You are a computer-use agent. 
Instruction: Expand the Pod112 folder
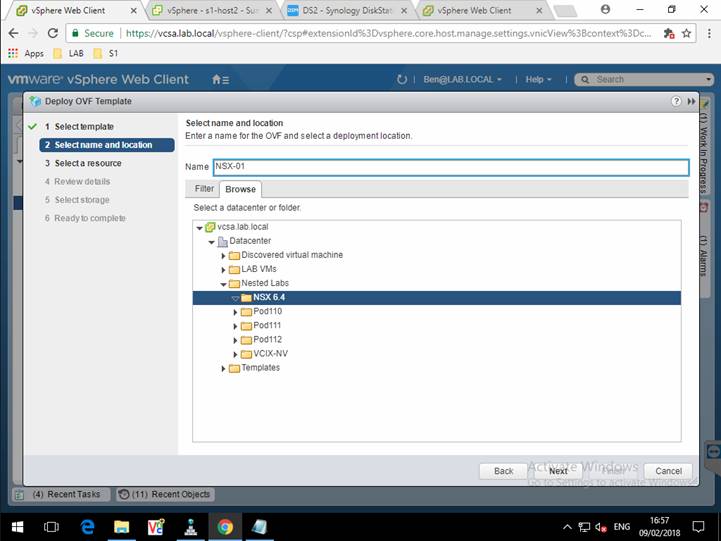[x=235, y=341]
